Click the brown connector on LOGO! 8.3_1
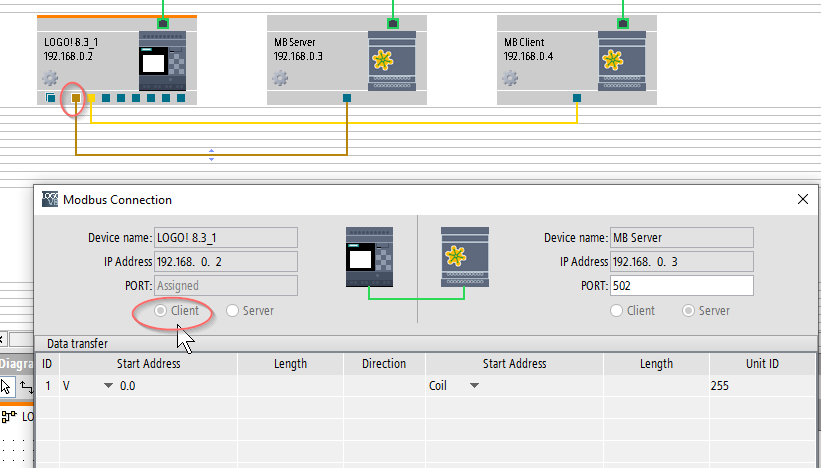The width and height of the screenshot is (821, 468). click(x=76, y=98)
